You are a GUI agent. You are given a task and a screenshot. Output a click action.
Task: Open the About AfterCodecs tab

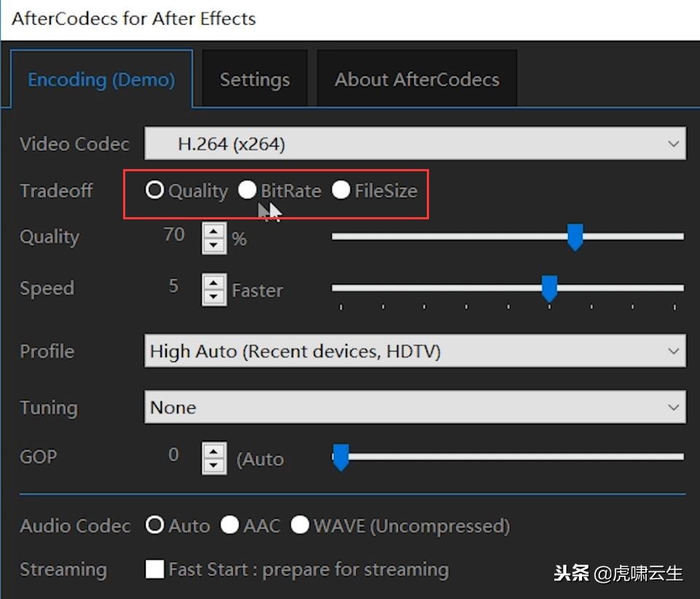417,79
